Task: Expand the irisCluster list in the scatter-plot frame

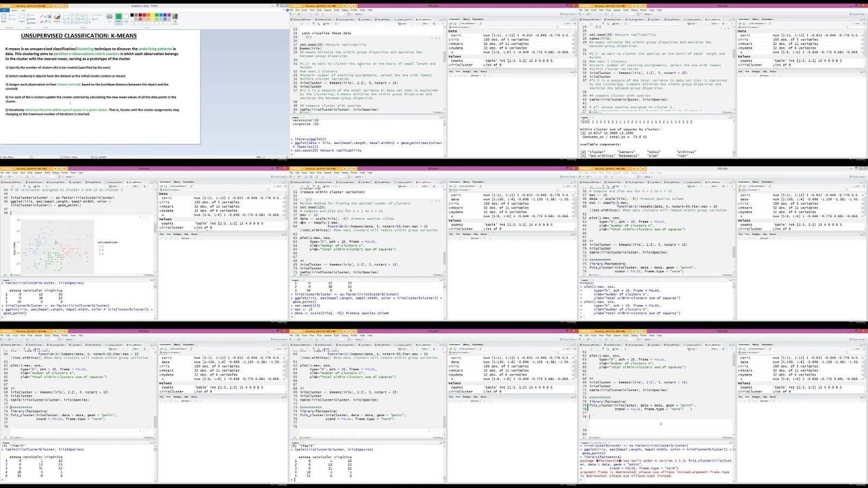Action: 161,227
